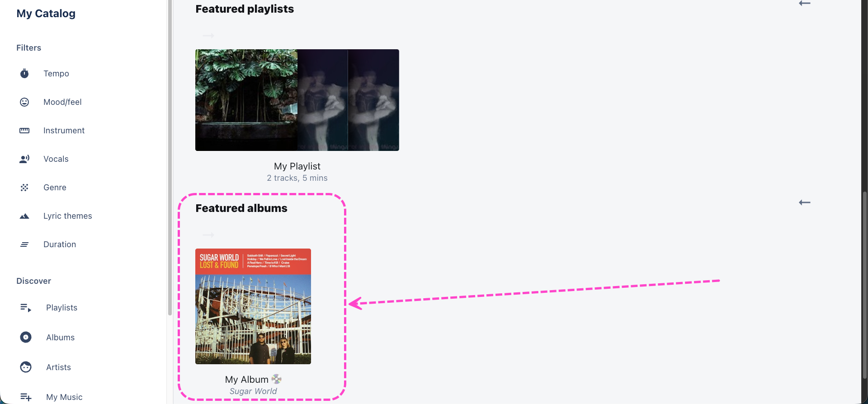Click the Albums disc icon
The height and width of the screenshot is (404, 868).
26,337
